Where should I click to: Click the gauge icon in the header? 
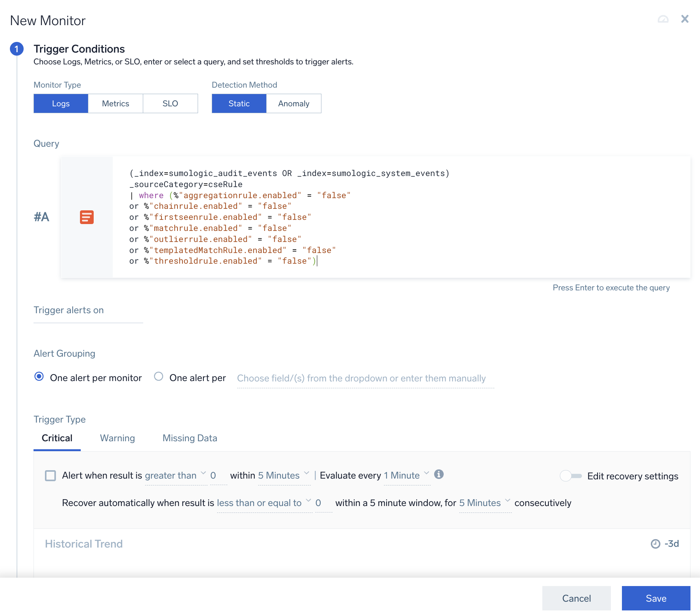pos(663,19)
